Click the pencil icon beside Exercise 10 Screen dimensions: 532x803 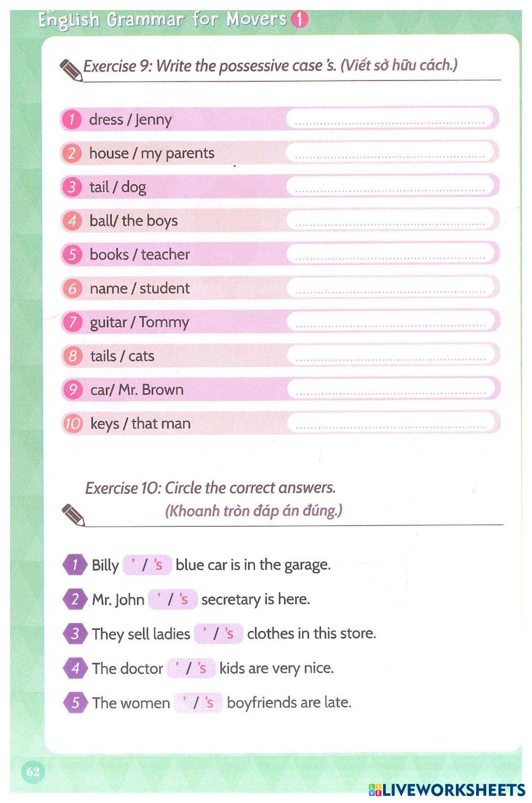pos(73,515)
